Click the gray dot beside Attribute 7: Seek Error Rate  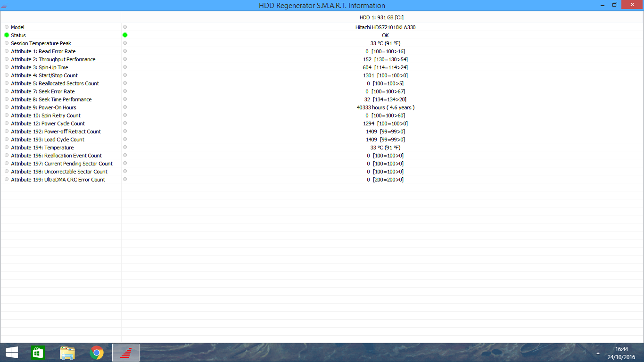click(x=7, y=91)
